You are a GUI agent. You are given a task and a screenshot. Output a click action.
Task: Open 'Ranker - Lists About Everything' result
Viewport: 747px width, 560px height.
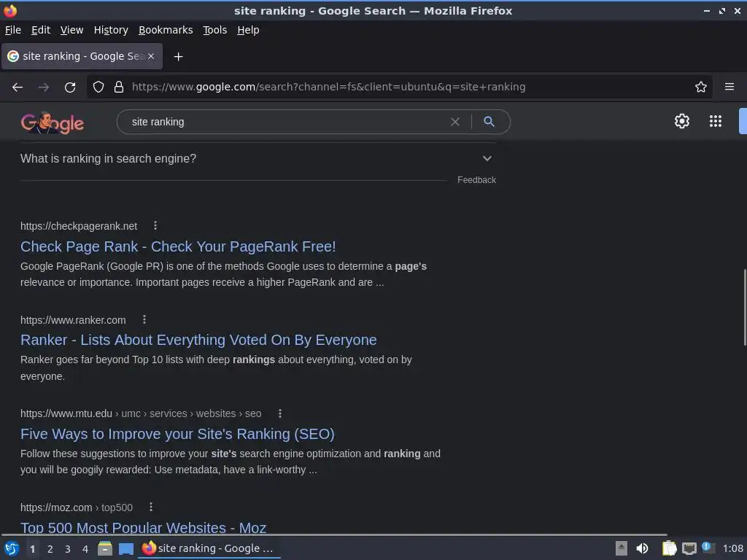(x=198, y=340)
